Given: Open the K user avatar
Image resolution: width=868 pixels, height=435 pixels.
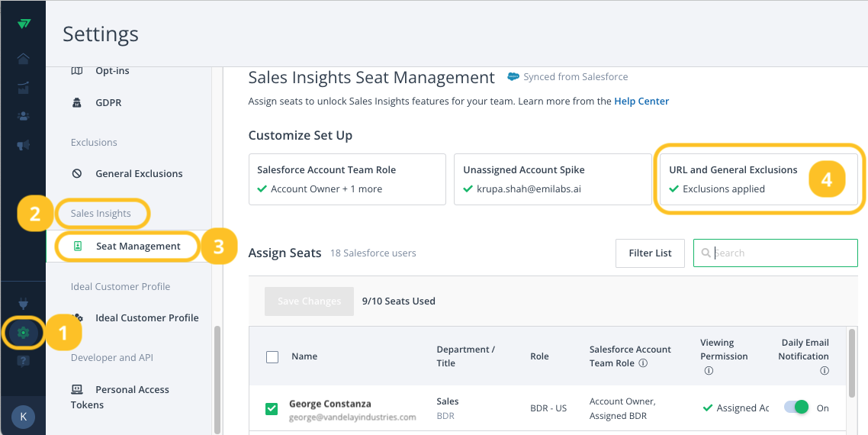Looking at the screenshot, I should point(23,417).
